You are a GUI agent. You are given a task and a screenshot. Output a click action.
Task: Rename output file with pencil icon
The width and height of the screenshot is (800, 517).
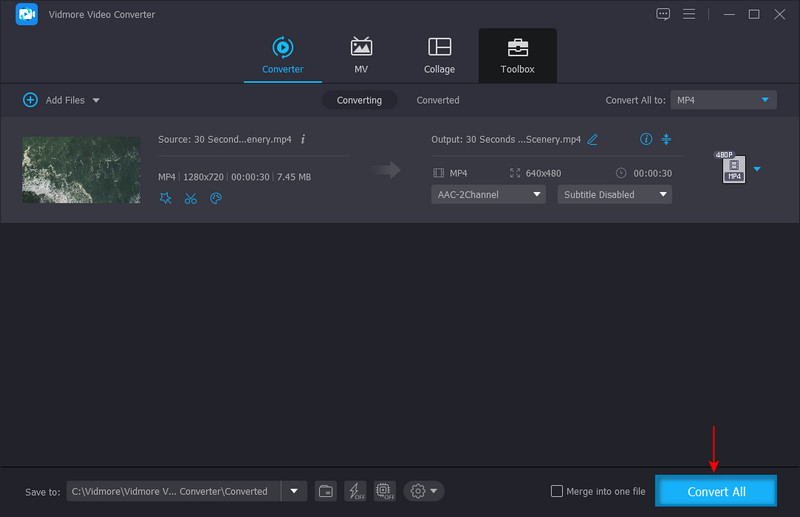[592, 140]
